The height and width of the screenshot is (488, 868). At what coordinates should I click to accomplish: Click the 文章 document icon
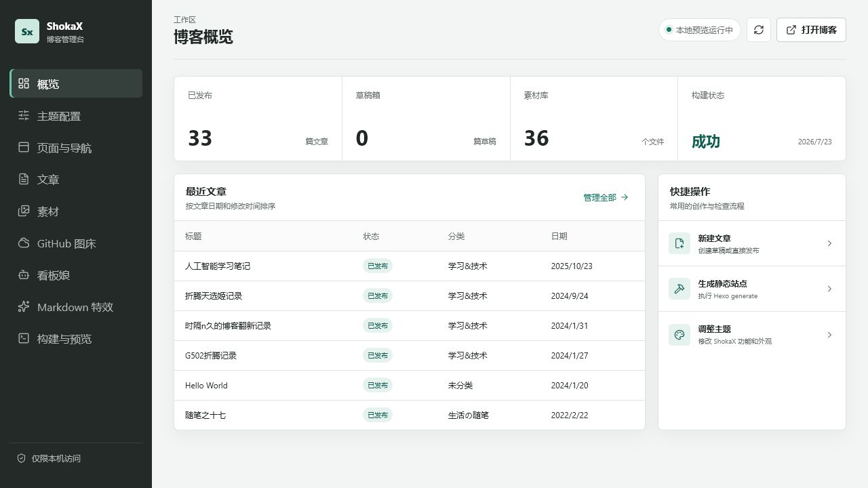24,179
